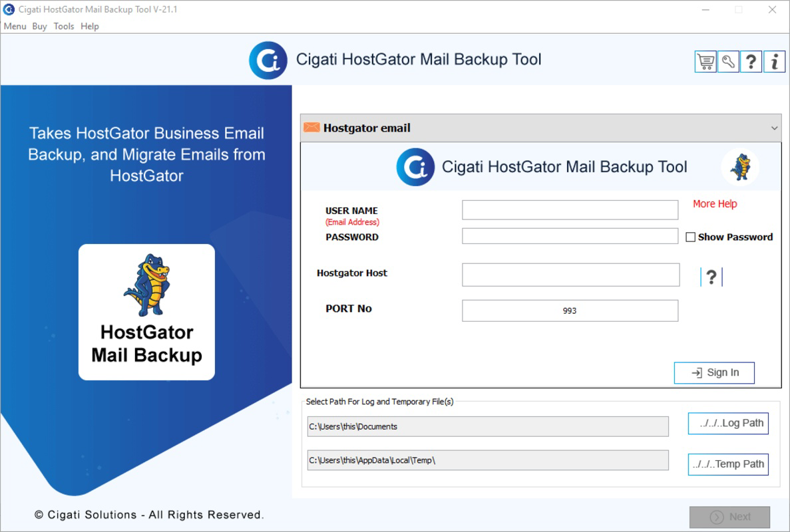Open the Menu item in the menu bar
The image size is (790, 532).
[15, 26]
